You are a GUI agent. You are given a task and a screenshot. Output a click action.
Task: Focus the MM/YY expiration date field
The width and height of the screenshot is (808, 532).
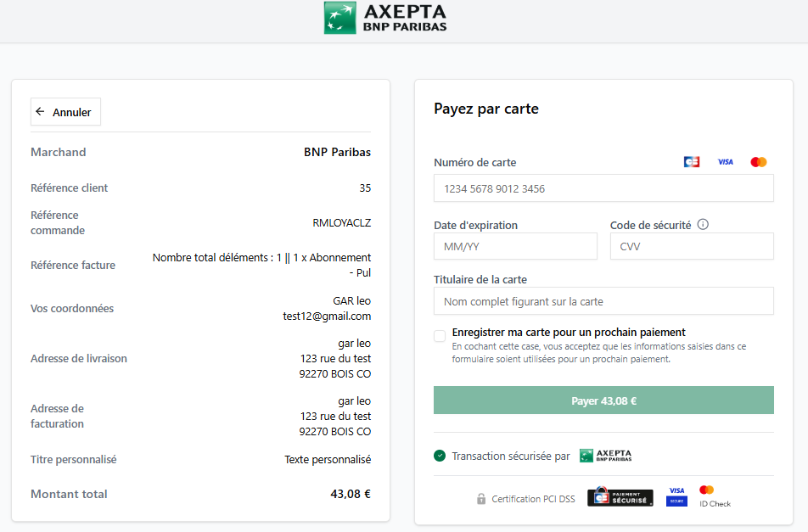point(515,246)
